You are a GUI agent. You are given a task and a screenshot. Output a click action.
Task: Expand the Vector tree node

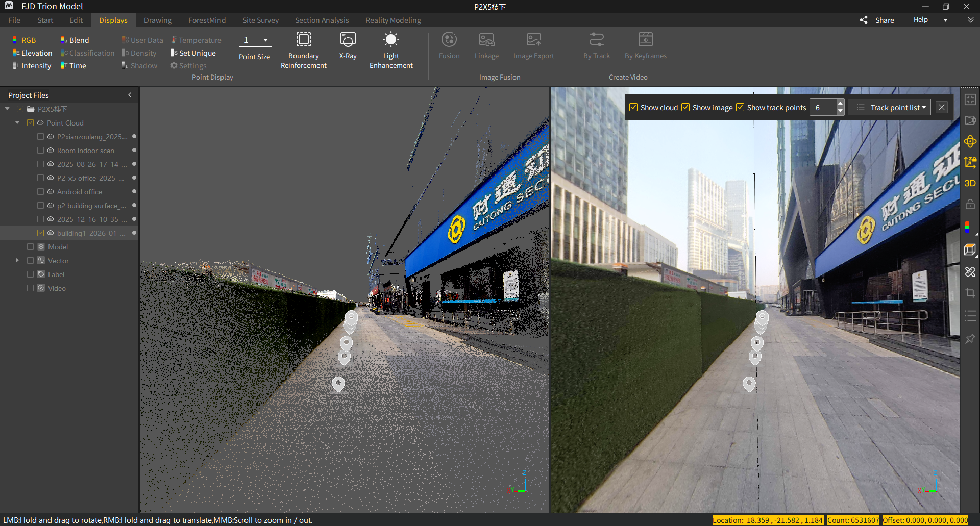[x=17, y=261]
